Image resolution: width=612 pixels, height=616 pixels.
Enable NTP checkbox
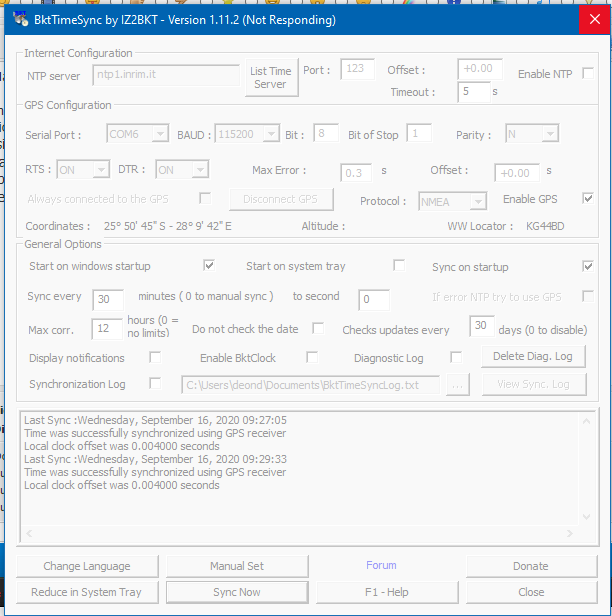pos(588,73)
